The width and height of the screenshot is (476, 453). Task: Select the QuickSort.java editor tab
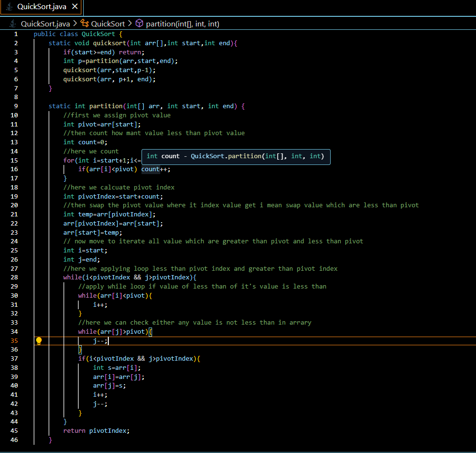point(41,7)
